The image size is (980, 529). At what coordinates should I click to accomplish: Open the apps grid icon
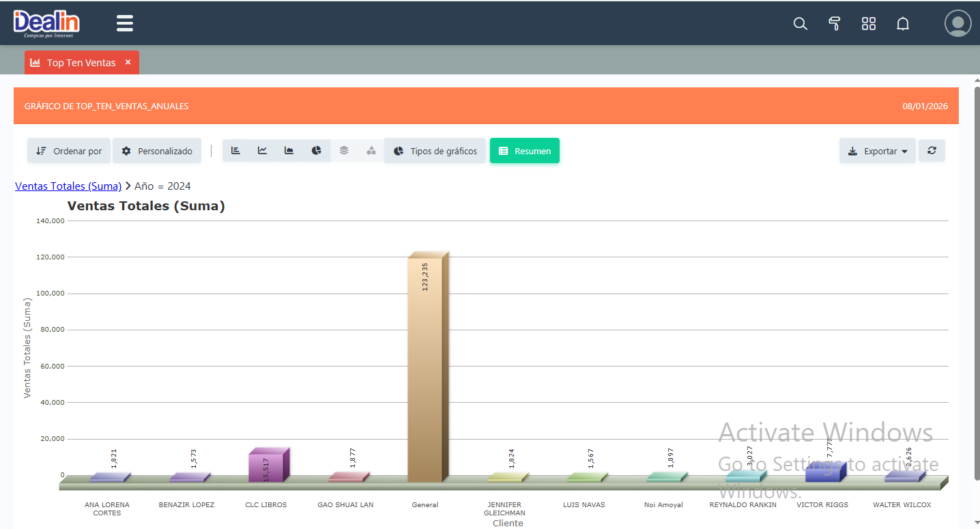pyautogui.click(x=868, y=24)
